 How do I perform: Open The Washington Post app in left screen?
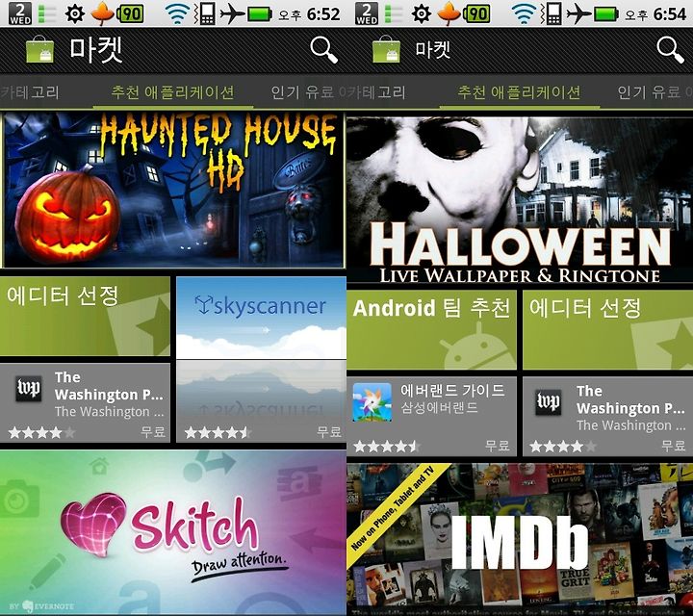[x=85, y=402]
